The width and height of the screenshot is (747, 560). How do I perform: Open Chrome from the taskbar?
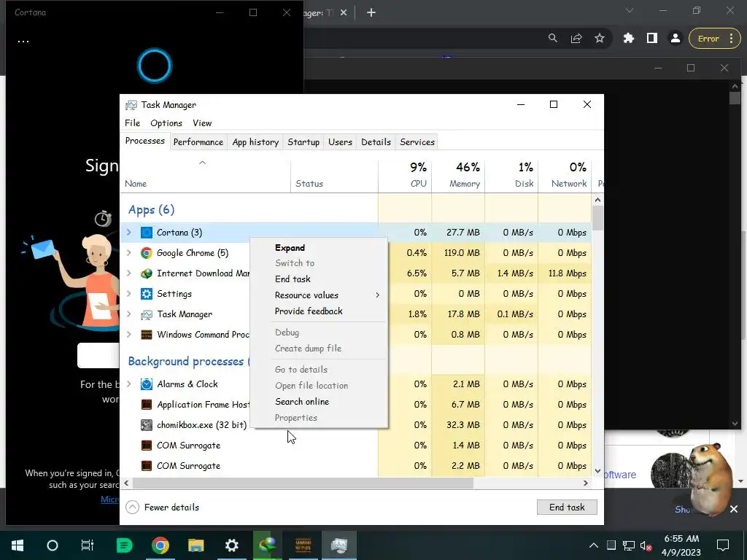pos(160,545)
